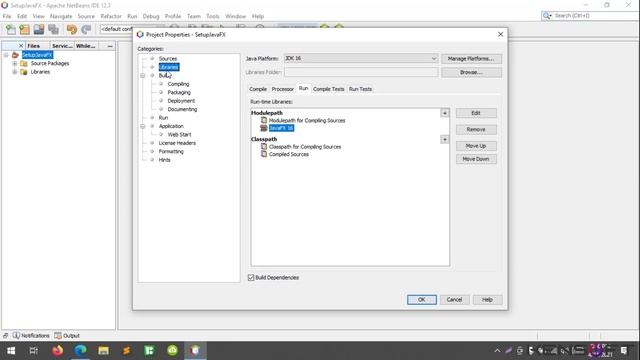640x360 pixels.
Task: Click the Classpath add plus button
Action: pyautogui.click(x=444, y=140)
